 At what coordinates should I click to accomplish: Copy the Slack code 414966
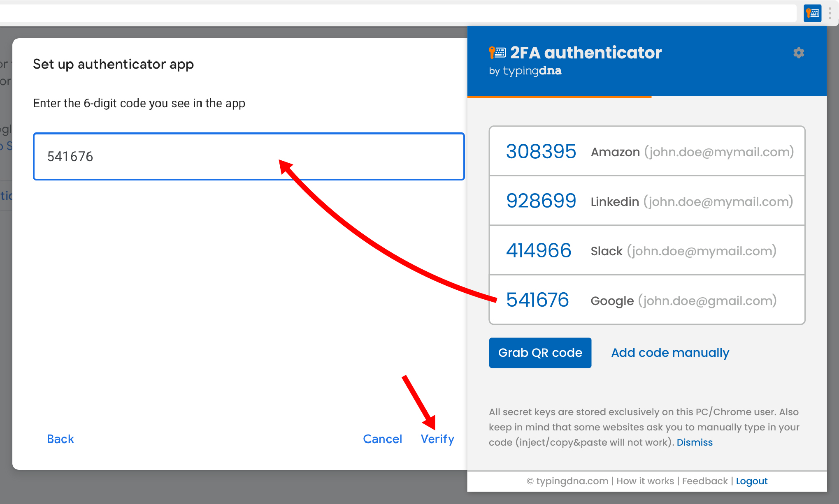click(539, 250)
